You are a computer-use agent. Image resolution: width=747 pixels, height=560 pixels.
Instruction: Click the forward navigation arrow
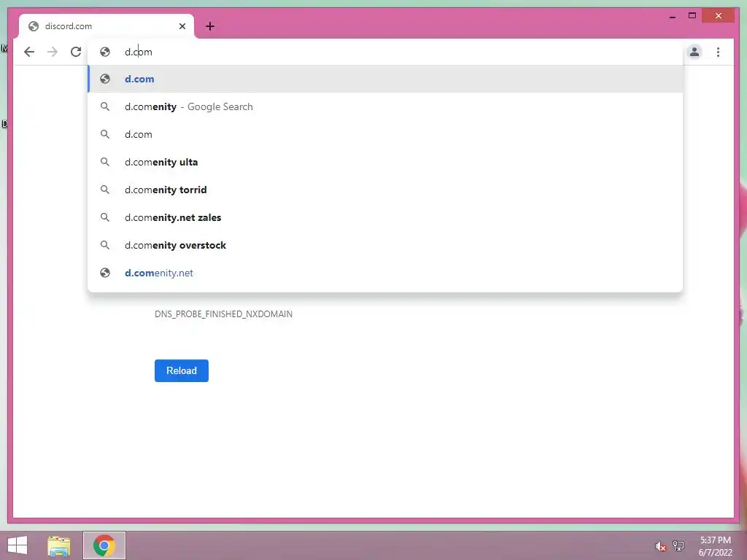click(x=53, y=52)
